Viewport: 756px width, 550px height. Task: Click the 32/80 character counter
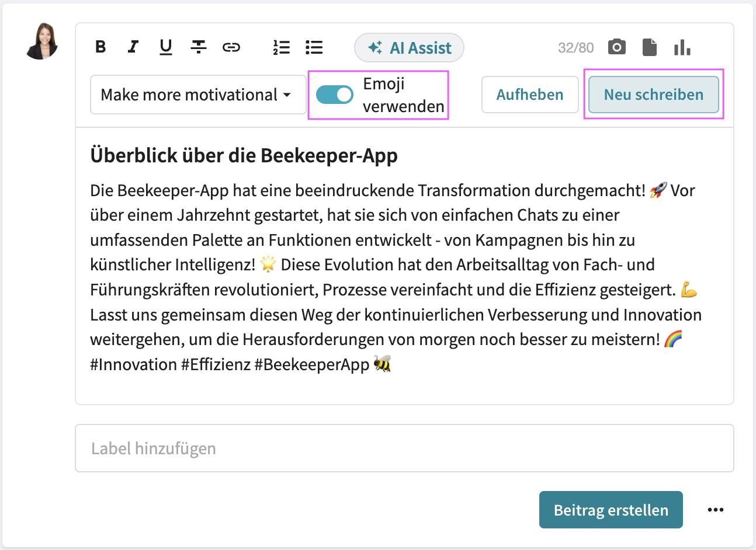(575, 47)
